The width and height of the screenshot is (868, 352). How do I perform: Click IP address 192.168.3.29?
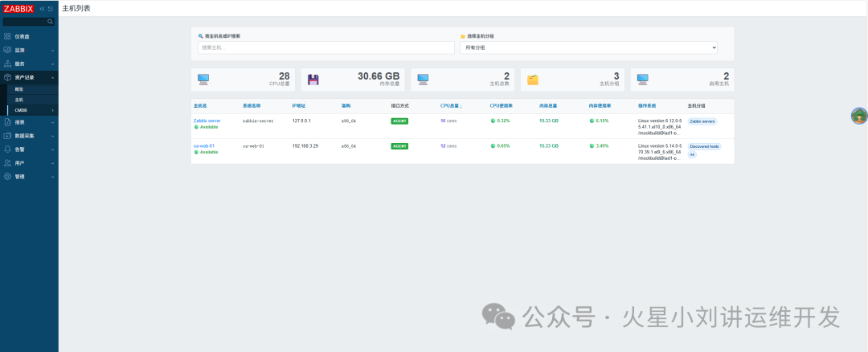click(305, 146)
